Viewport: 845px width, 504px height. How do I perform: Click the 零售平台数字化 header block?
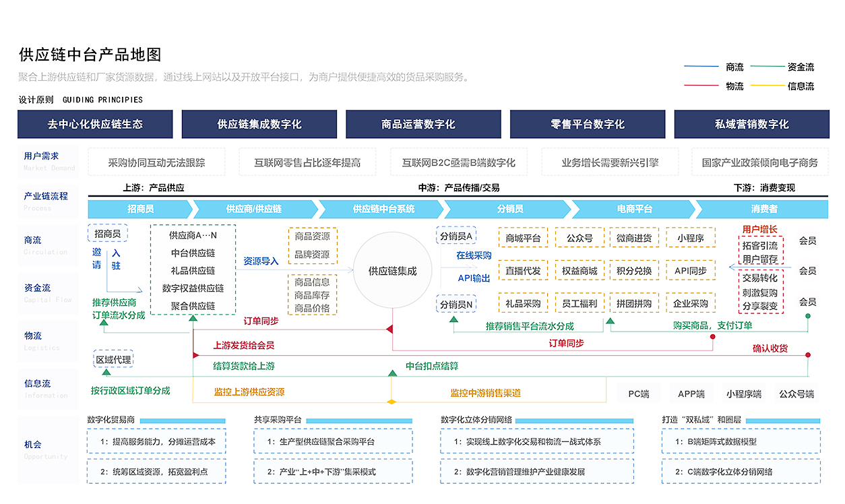pyautogui.click(x=587, y=125)
